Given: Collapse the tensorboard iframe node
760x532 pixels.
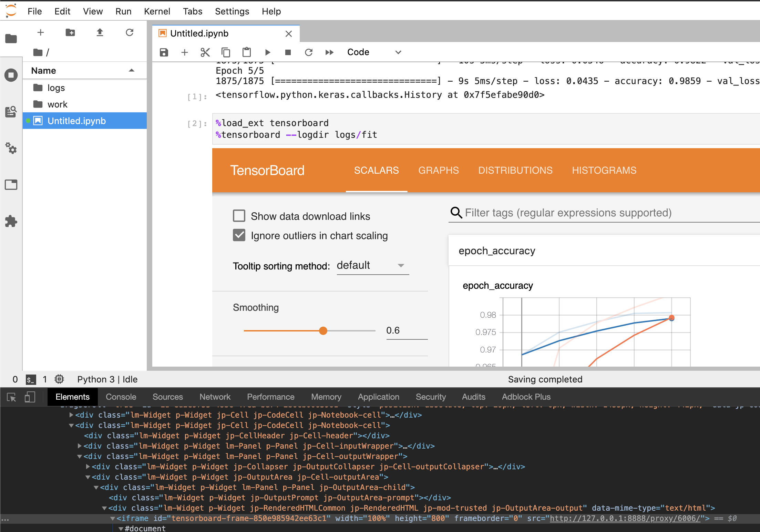Looking at the screenshot, I should (113, 518).
